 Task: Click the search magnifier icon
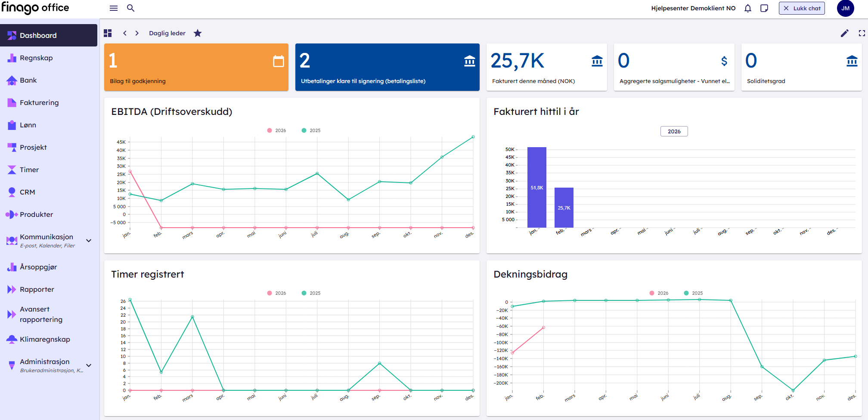[131, 8]
